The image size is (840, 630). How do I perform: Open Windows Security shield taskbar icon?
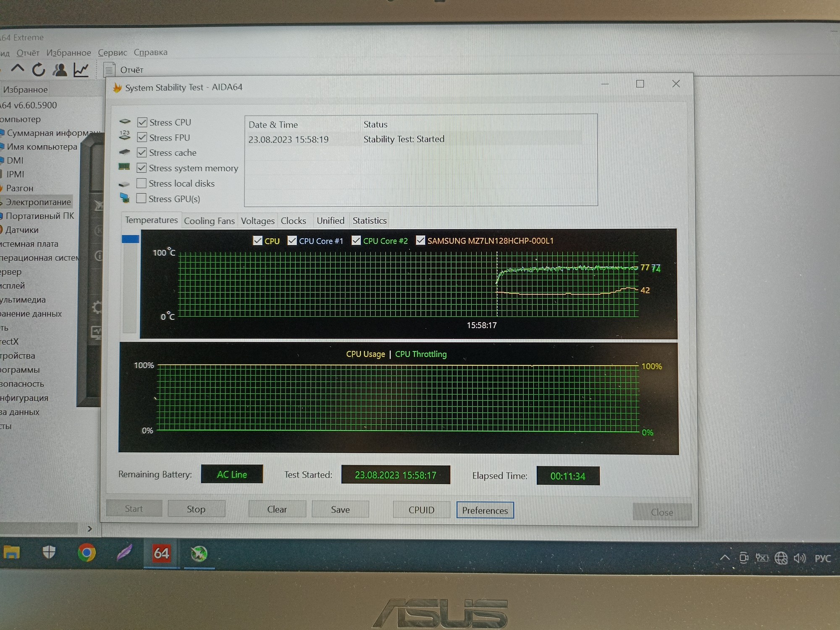[x=49, y=553]
